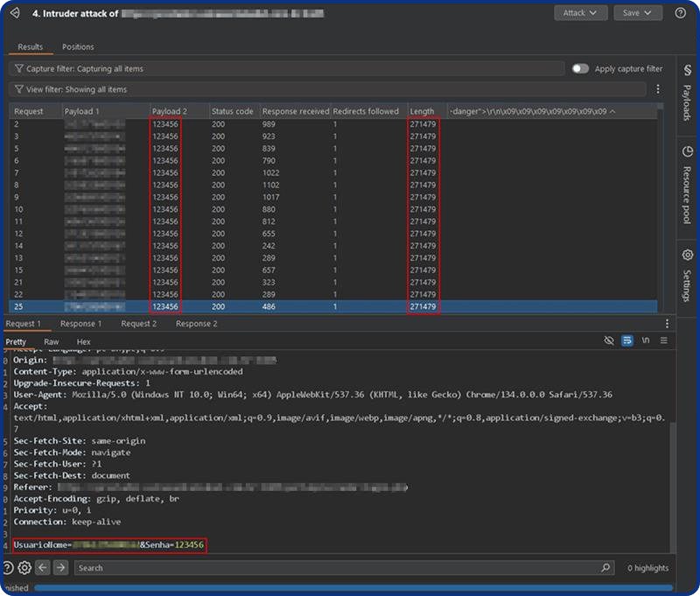Viewport: 700px width, 596px height.
Task: Open the Settings side panel
Action: [x=687, y=274]
